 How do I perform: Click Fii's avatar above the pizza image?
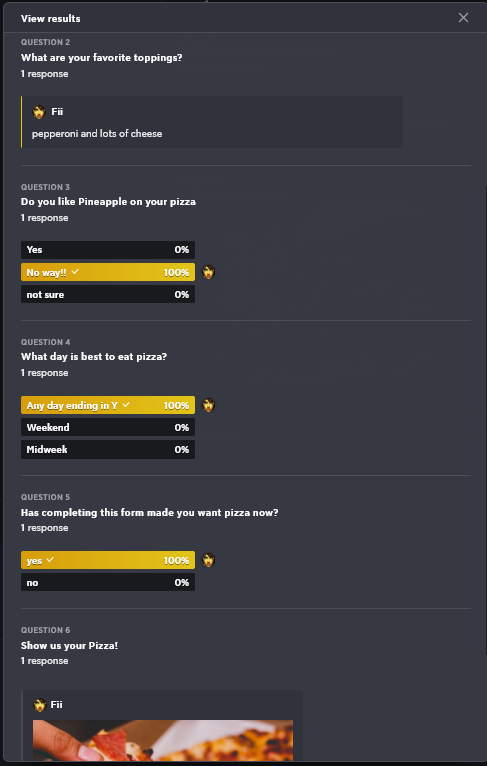(40, 704)
